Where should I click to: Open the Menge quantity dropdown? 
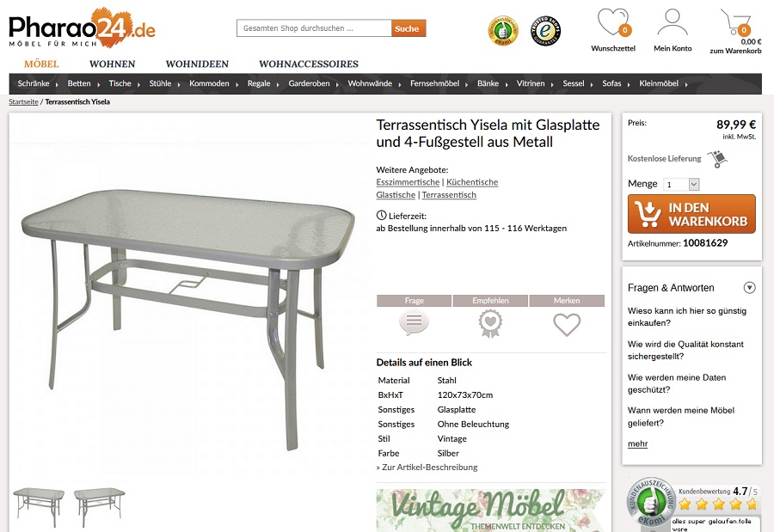[x=681, y=184]
